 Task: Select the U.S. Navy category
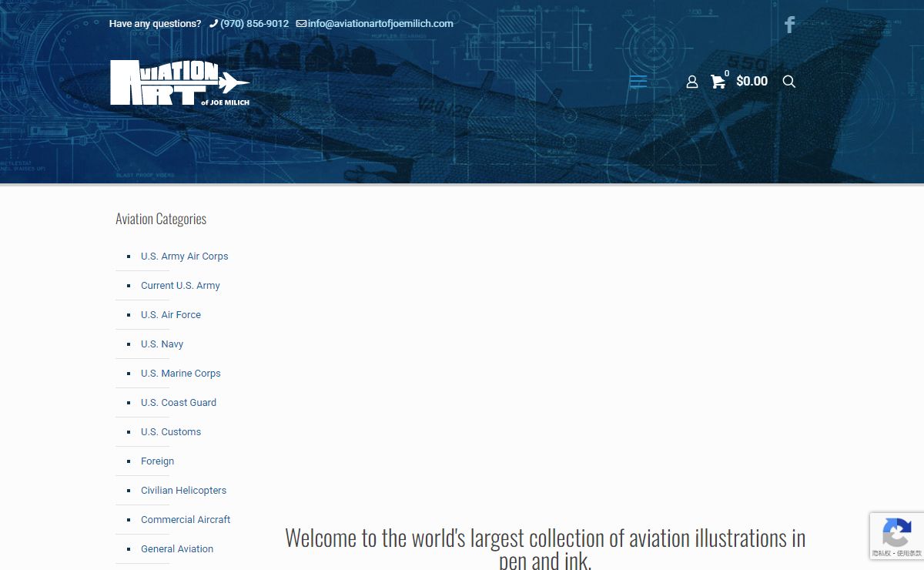pos(162,344)
